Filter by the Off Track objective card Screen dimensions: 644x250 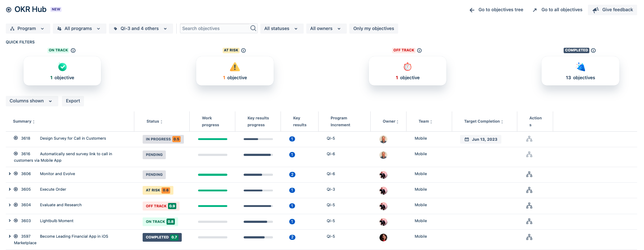point(408,71)
